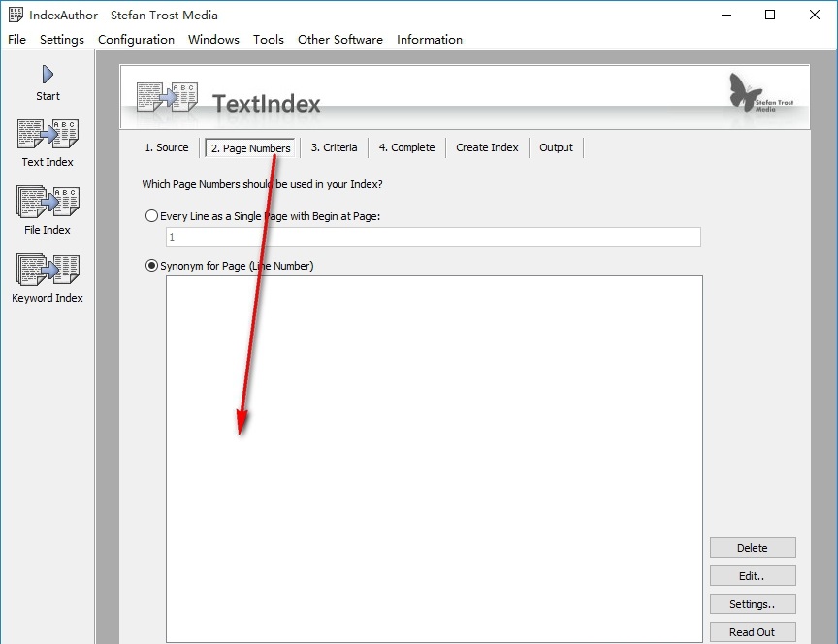Switch to the Create Index tab

click(x=487, y=147)
